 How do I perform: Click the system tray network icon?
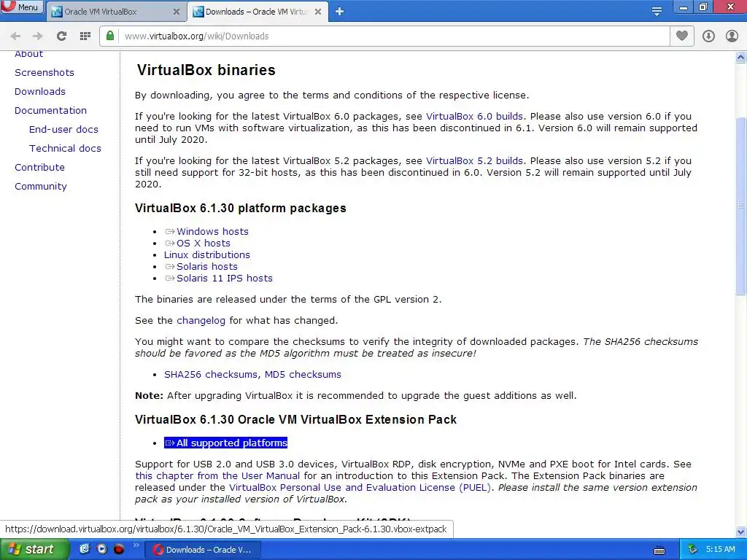point(692,550)
